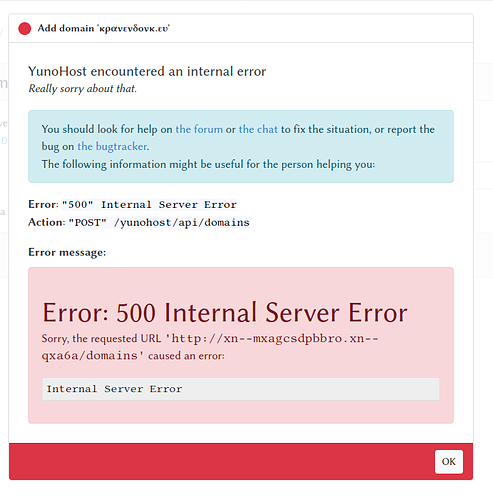Click the 'Add domain' modal title text
493x500 pixels.
click(x=103, y=28)
